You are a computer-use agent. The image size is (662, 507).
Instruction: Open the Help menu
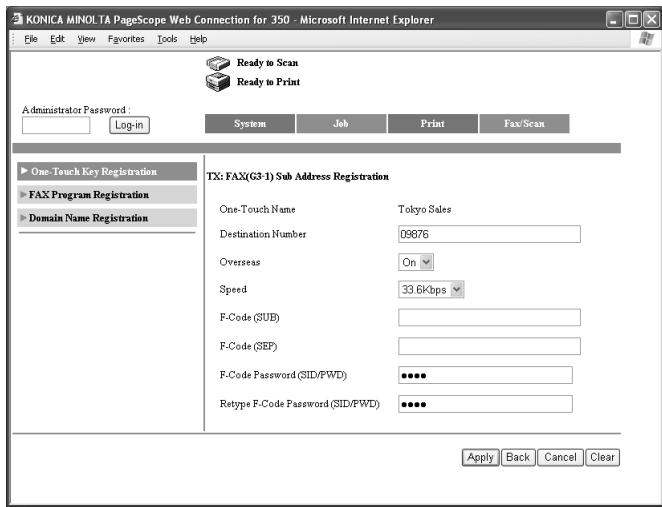pos(198,39)
